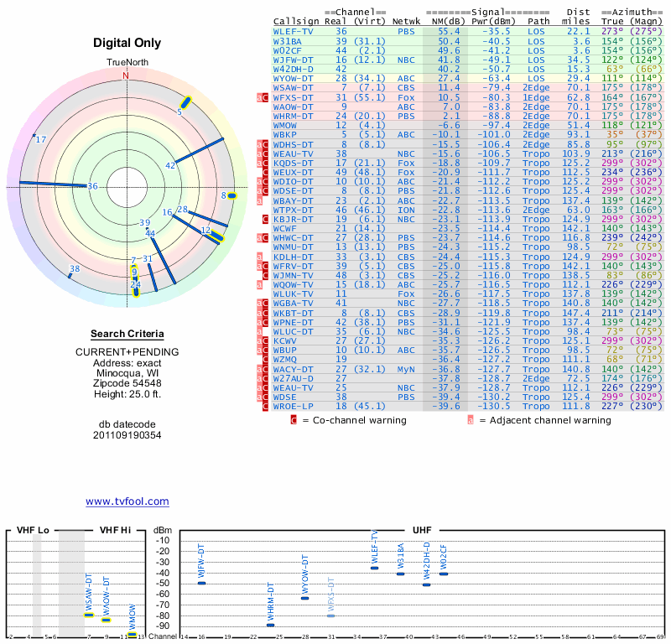The image size is (671, 644).
Task: Select WLEF-TV bar in UHF spectrum chart
Action: coord(374,568)
